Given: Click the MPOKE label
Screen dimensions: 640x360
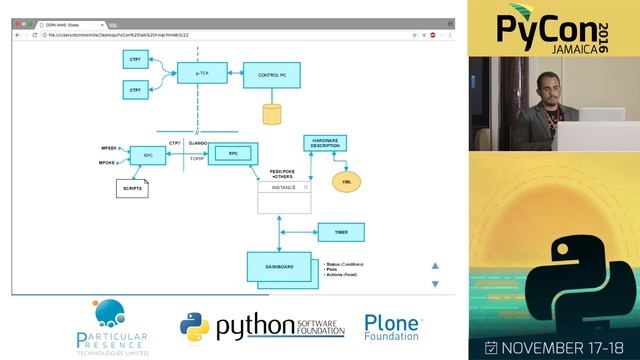Looking at the screenshot, I should pos(107,162).
